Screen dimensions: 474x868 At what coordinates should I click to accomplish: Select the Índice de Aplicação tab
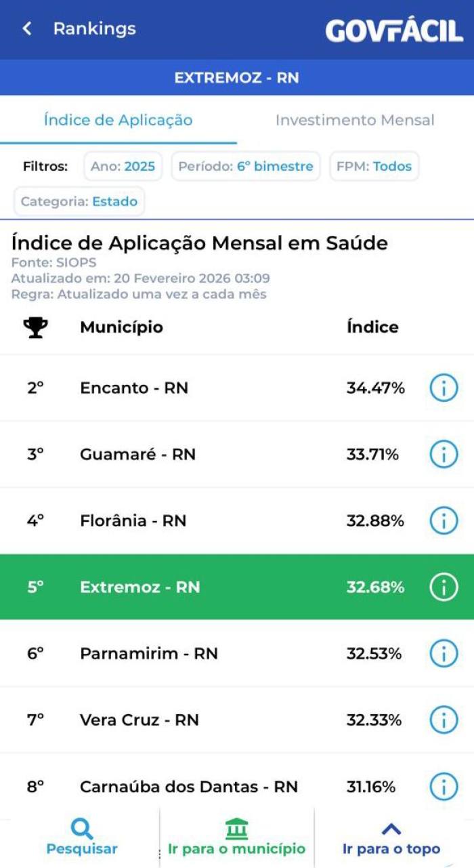coord(118,121)
